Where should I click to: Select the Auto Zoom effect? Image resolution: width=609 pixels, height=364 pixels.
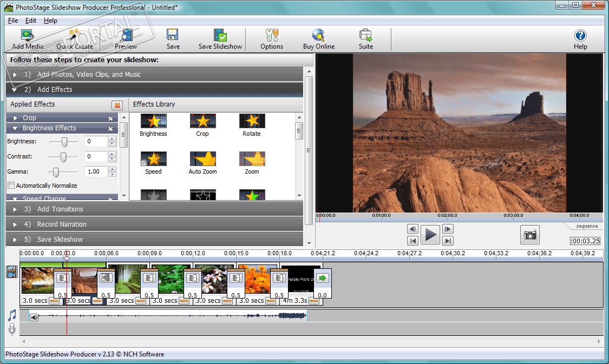click(x=203, y=158)
